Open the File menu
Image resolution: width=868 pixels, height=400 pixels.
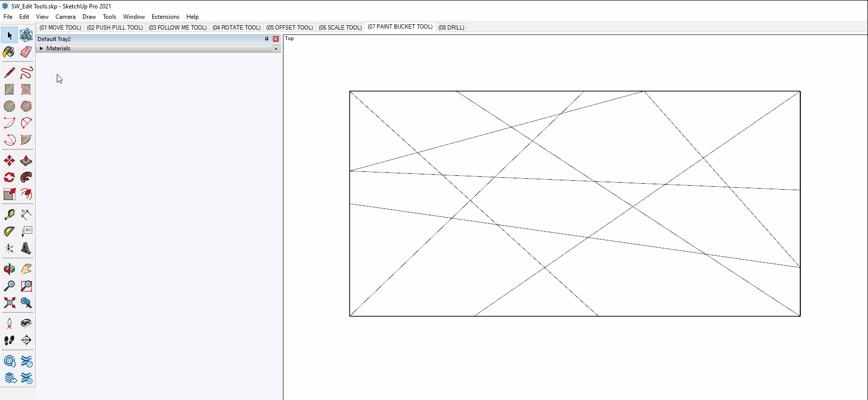click(x=8, y=17)
